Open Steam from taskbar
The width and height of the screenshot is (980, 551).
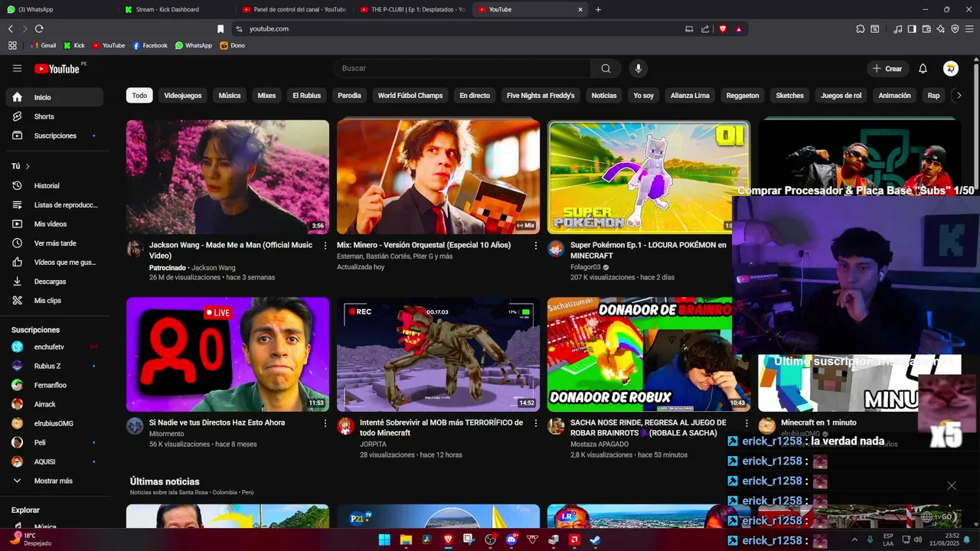(596, 540)
